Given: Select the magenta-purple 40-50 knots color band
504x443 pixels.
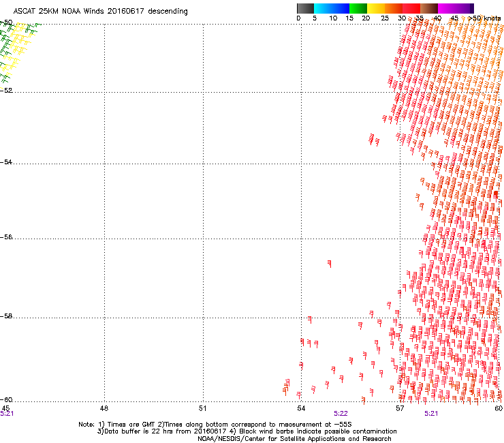Looking at the screenshot, I should [456, 8].
